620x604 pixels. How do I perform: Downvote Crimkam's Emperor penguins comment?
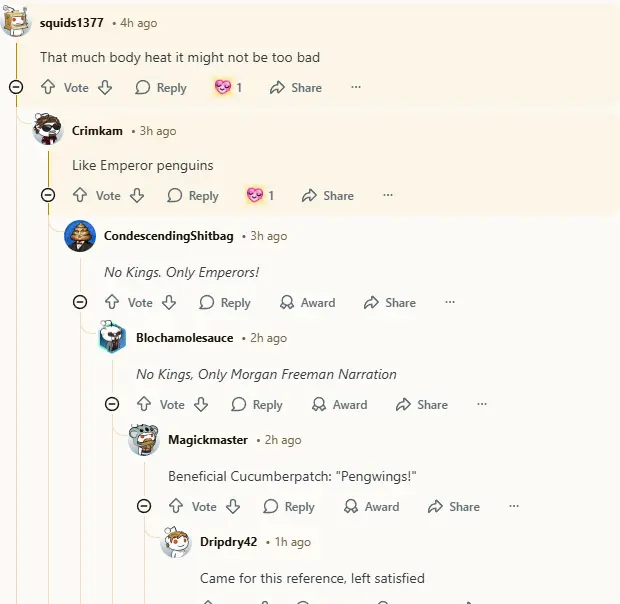(137, 196)
